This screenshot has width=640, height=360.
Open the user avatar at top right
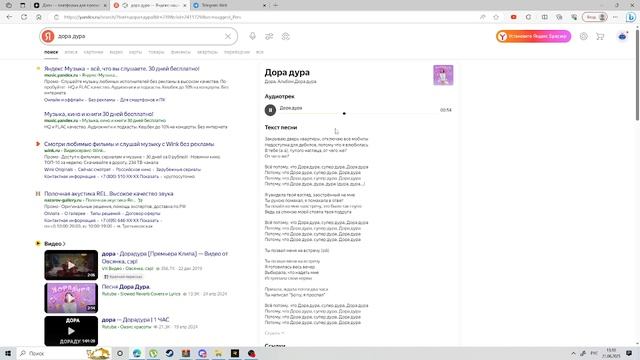622,36
